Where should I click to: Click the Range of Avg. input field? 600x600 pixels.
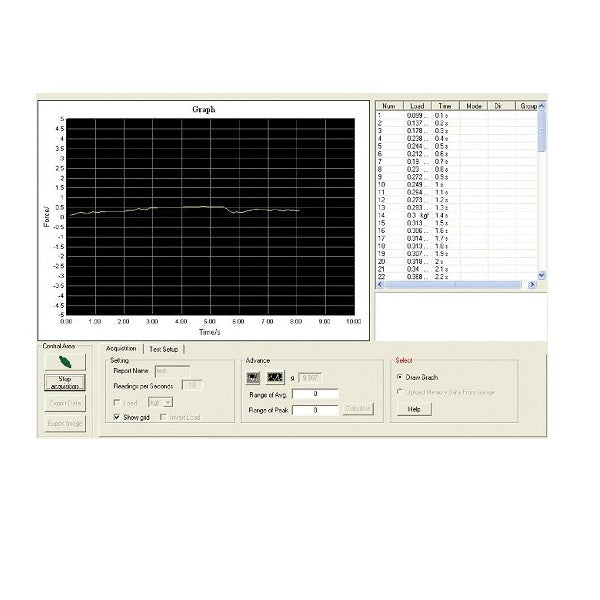[x=315, y=394]
